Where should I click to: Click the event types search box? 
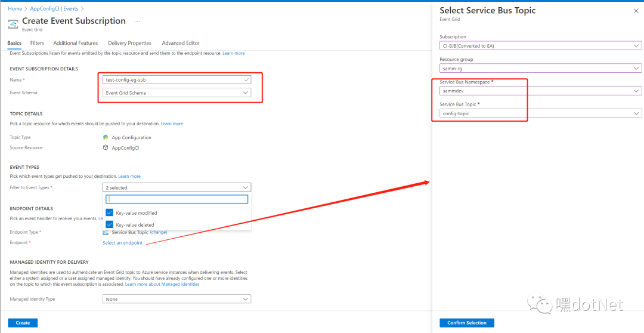tap(177, 199)
